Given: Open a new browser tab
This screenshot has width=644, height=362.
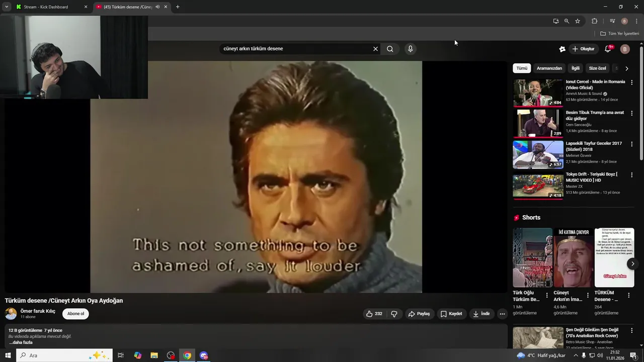Looking at the screenshot, I should [x=178, y=7].
